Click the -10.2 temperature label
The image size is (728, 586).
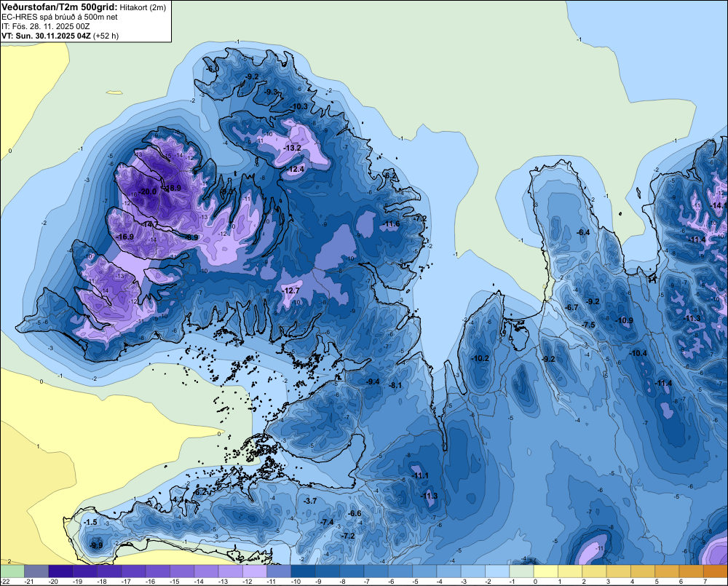click(x=480, y=358)
